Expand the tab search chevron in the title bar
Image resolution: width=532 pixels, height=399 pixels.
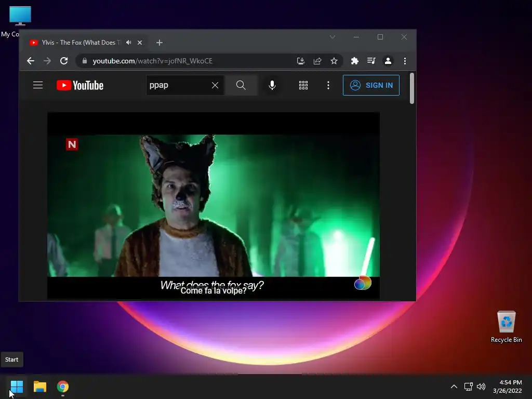tap(332, 37)
